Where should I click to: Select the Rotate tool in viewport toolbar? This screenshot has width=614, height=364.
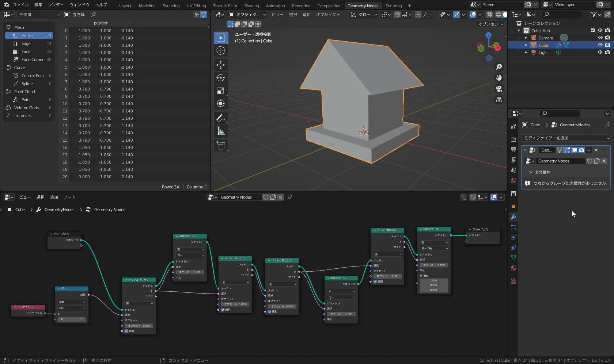tap(221, 78)
